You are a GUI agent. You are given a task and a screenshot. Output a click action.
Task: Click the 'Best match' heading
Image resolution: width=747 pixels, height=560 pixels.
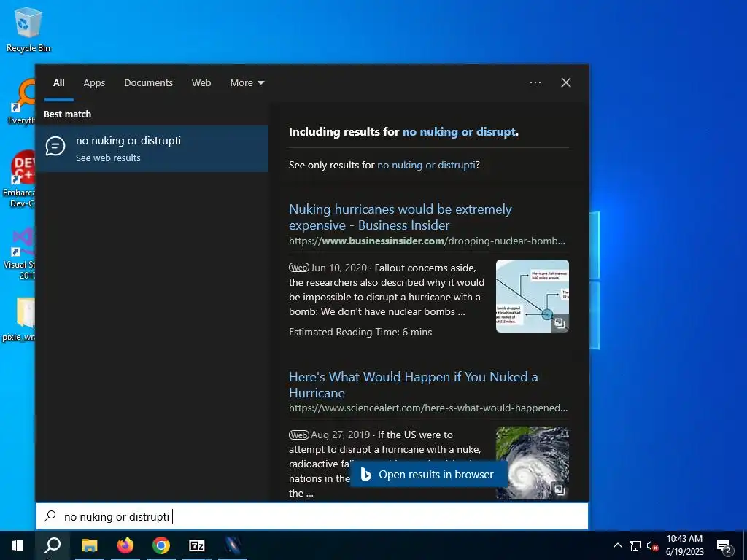pyautogui.click(x=67, y=114)
